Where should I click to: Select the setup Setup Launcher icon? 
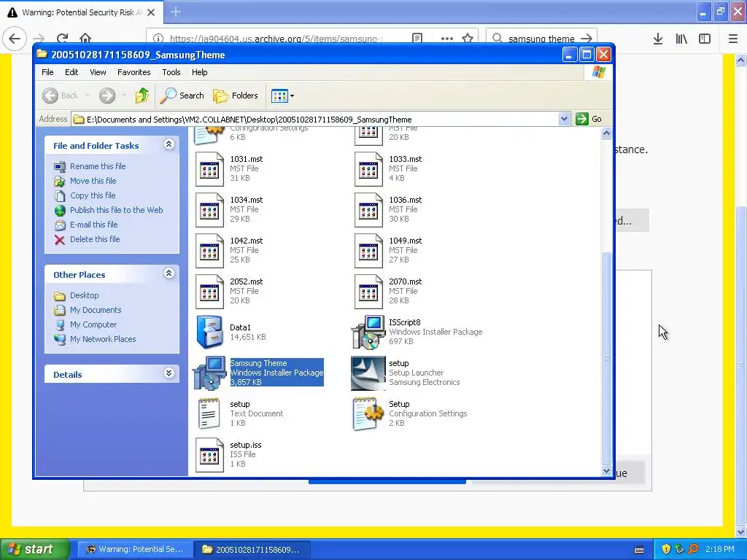(368, 373)
